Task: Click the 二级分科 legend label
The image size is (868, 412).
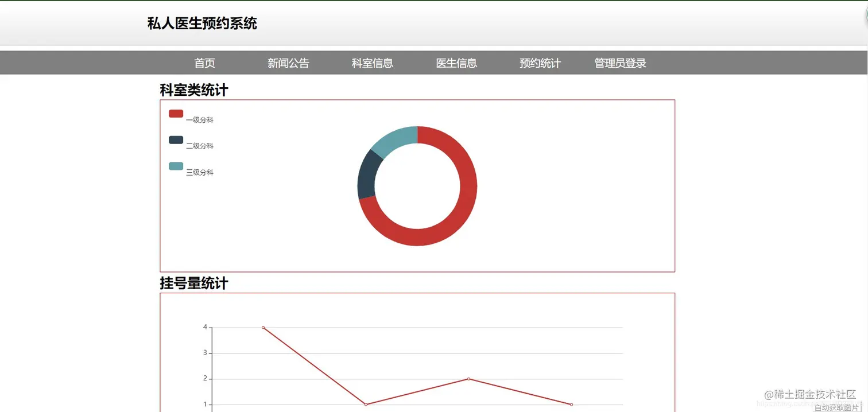Action: point(200,146)
